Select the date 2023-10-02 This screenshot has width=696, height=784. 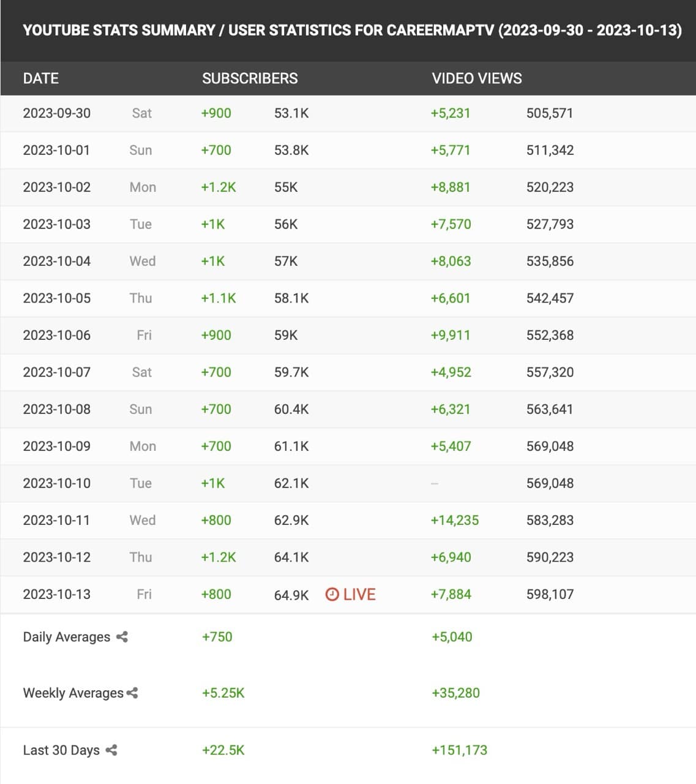(x=57, y=187)
